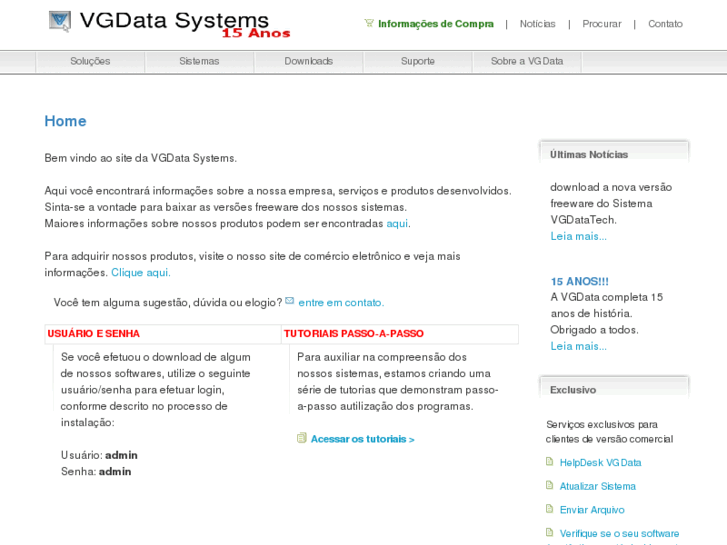727x545 pixels.
Task: Open the HelpDesk VGData link
Action: (600, 462)
